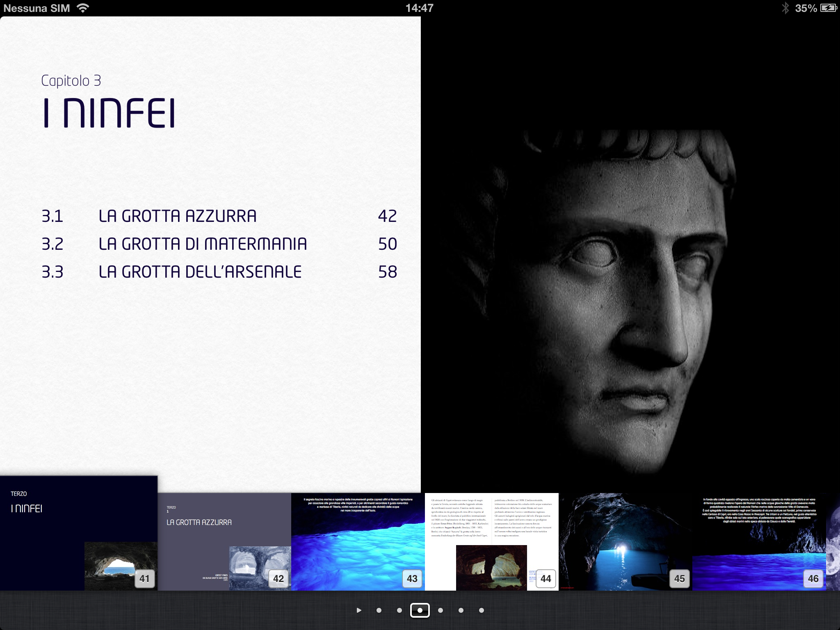840x630 pixels.
Task: Jump to the fifth chapter dot
Action: point(461,610)
